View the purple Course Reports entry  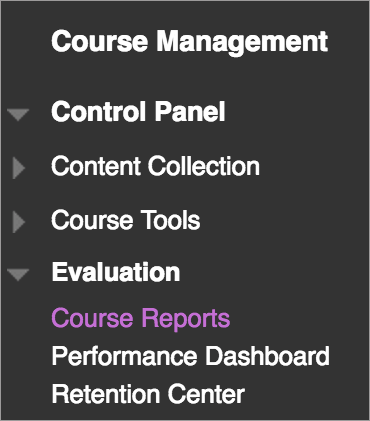pyautogui.click(x=141, y=318)
